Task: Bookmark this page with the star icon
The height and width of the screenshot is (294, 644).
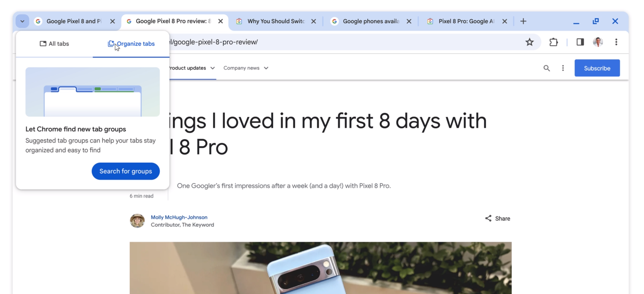Action: point(529,42)
